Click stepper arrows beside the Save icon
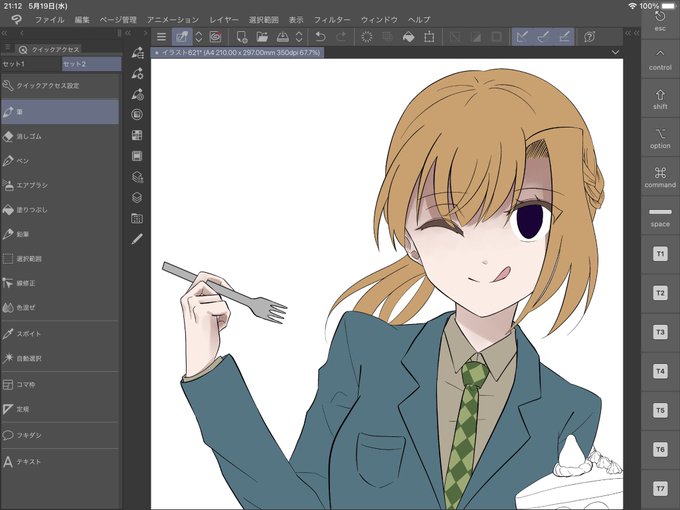The height and width of the screenshot is (510, 680). pos(299,37)
